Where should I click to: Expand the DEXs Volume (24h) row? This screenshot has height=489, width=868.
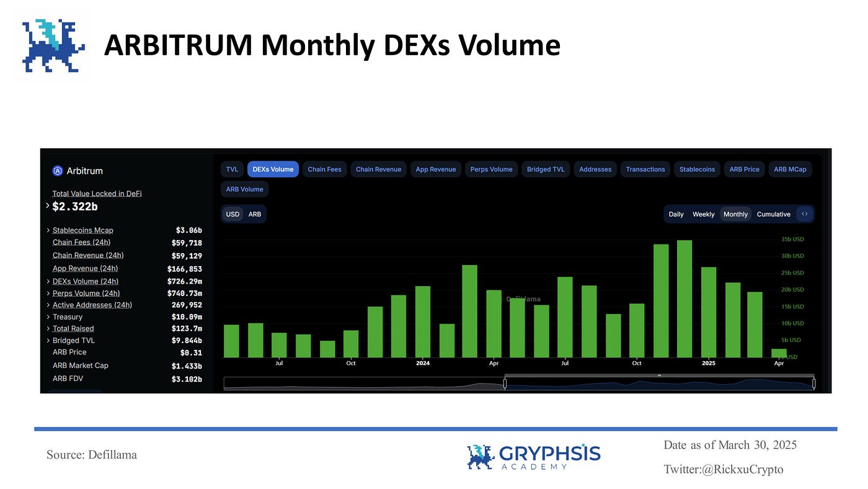48,281
